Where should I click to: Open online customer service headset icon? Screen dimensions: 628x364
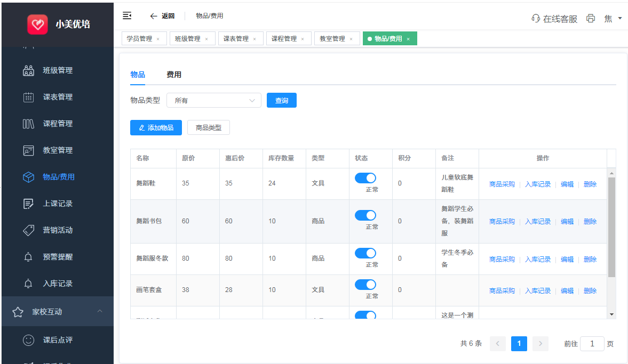(536, 19)
